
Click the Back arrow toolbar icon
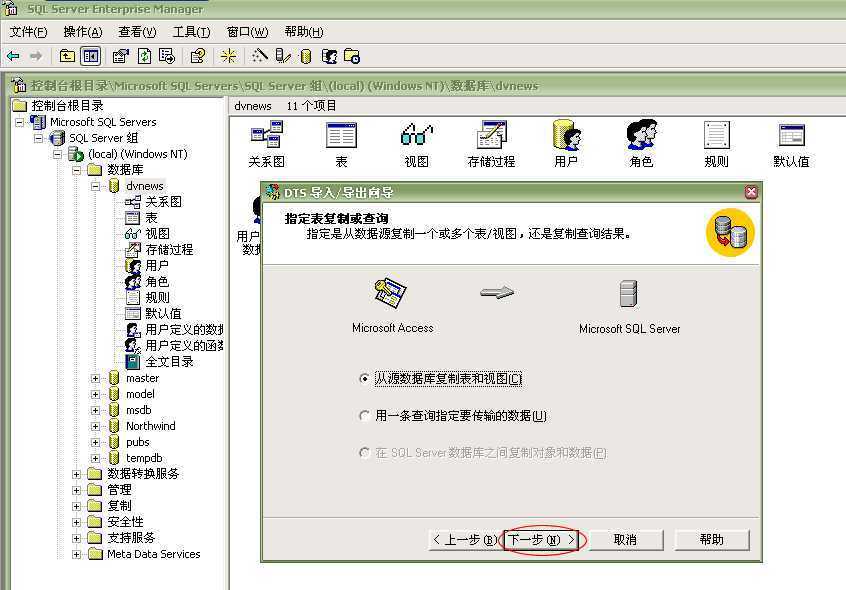[13, 56]
